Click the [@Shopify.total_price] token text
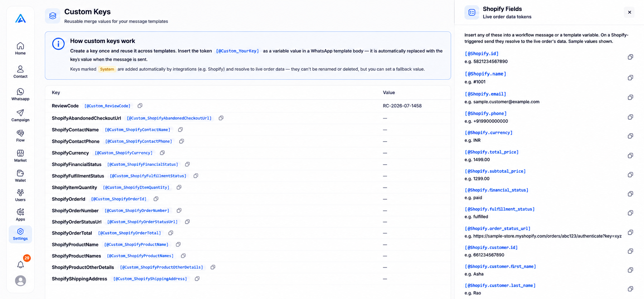This screenshot has width=644, height=299. [492, 152]
